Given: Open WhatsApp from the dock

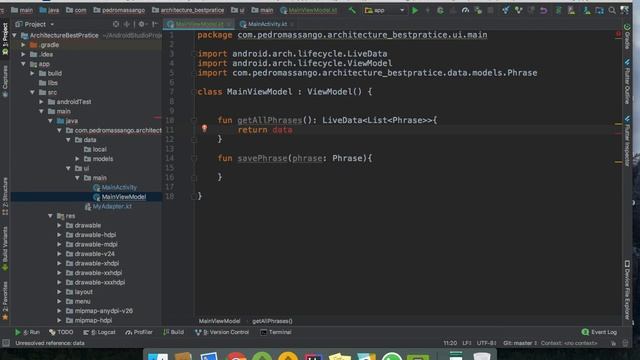Looking at the screenshot, I should coord(392,356).
